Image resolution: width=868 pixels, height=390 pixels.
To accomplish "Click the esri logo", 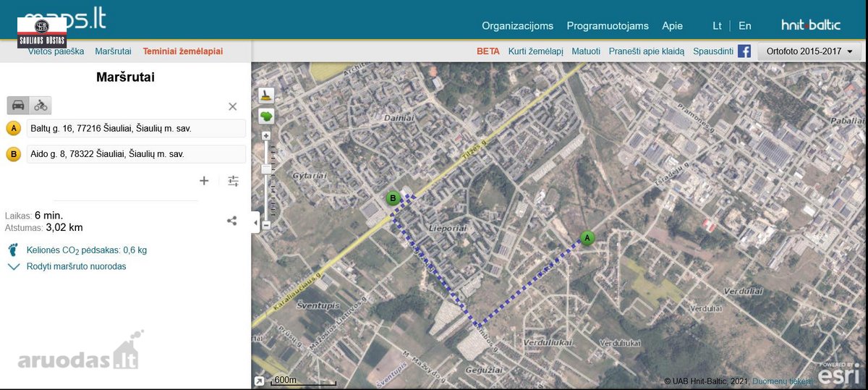I will (840, 373).
